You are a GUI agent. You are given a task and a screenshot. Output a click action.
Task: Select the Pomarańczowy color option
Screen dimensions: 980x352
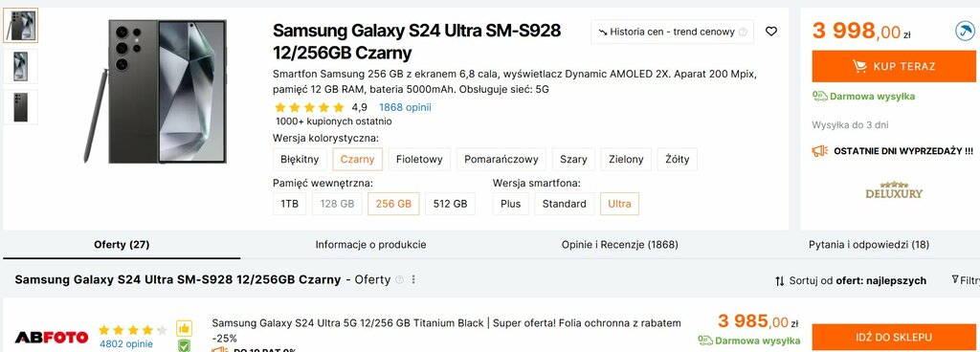[x=501, y=159]
